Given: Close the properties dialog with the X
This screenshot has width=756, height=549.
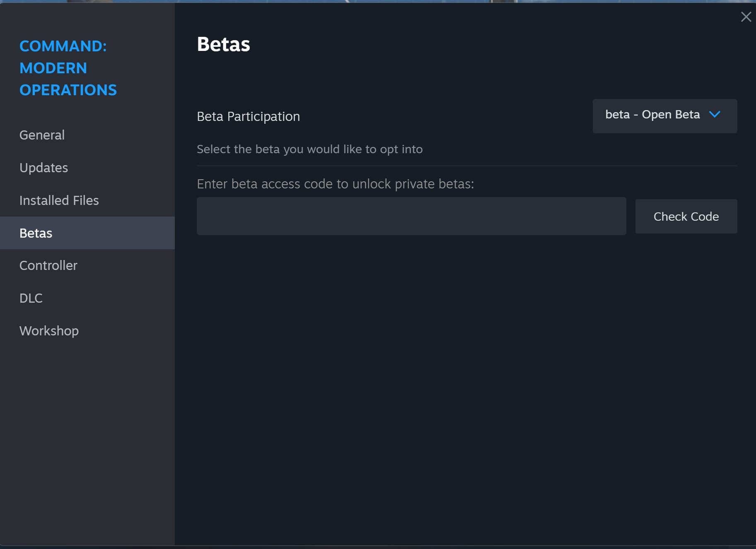Looking at the screenshot, I should coord(746,17).
